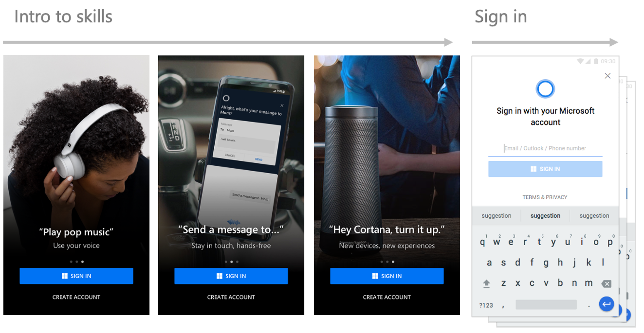Tap the blue enter arrow key
Viewport: 644px width, 333px height.
(x=606, y=304)
